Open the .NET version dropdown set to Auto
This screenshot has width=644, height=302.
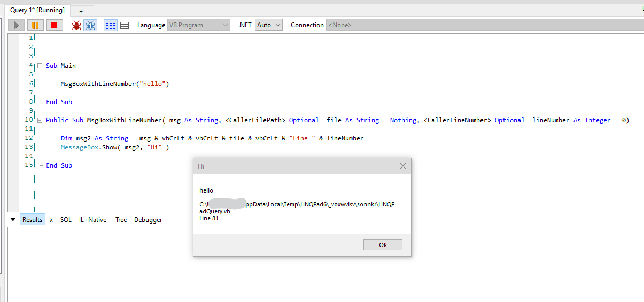269,25
